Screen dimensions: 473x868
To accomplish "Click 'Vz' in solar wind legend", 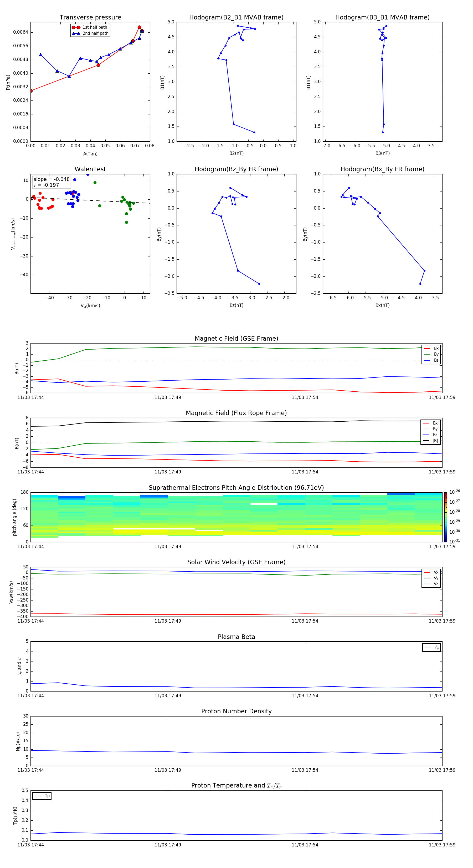I will [x=436, y=584].
